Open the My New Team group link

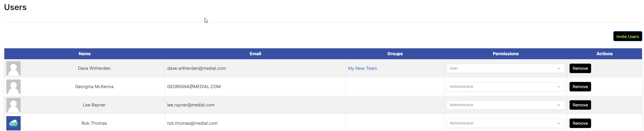coord(362,68)
